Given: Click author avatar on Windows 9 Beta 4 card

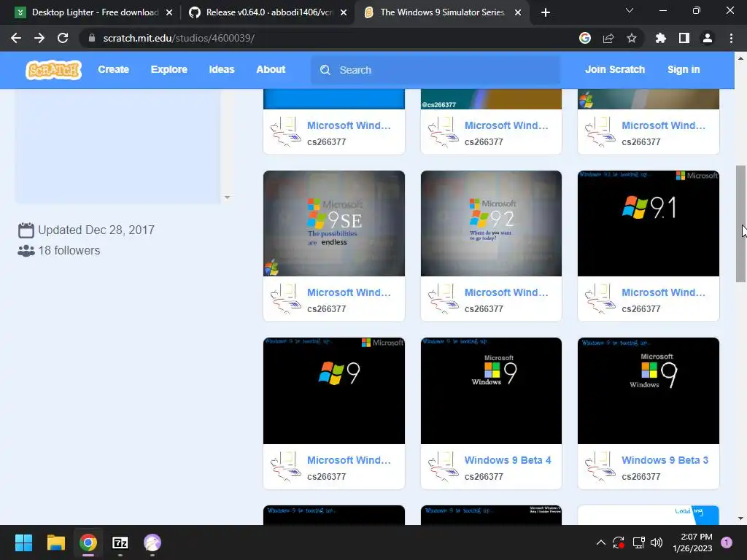Looking at the screenshot, I should tap(443, 467).
